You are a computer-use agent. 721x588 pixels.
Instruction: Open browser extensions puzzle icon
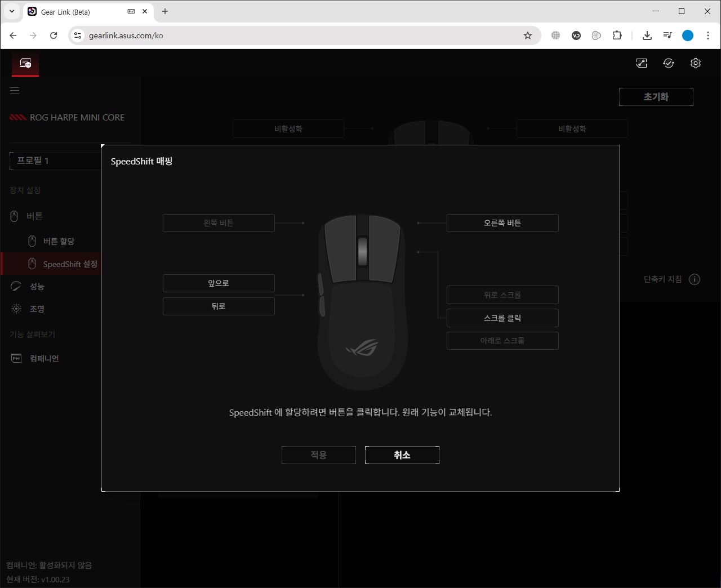(617, 35)
